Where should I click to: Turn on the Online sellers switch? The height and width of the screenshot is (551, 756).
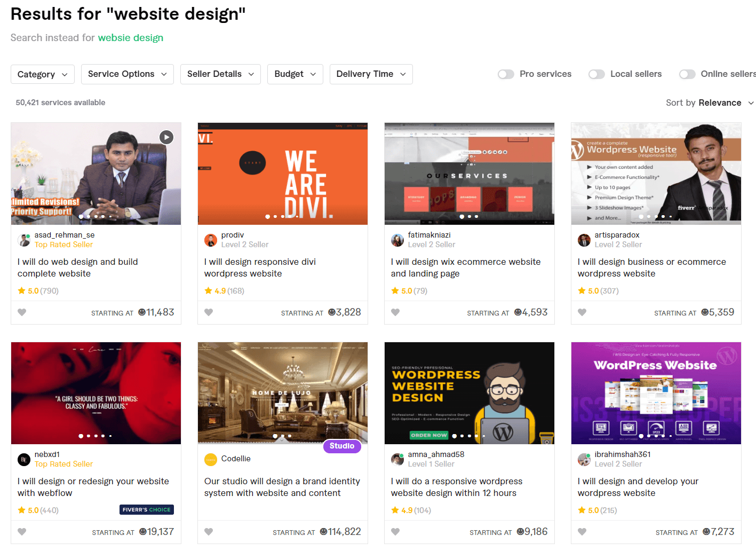pos(687,74)
